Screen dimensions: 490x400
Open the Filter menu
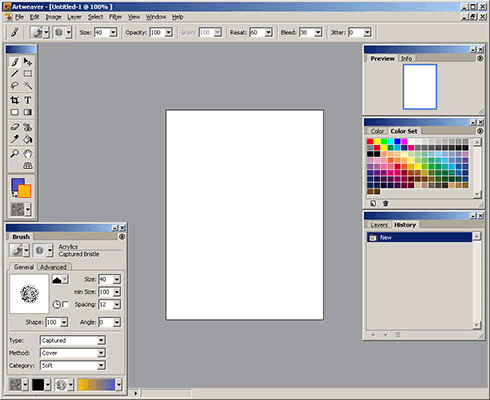click(x=115, y=17)
